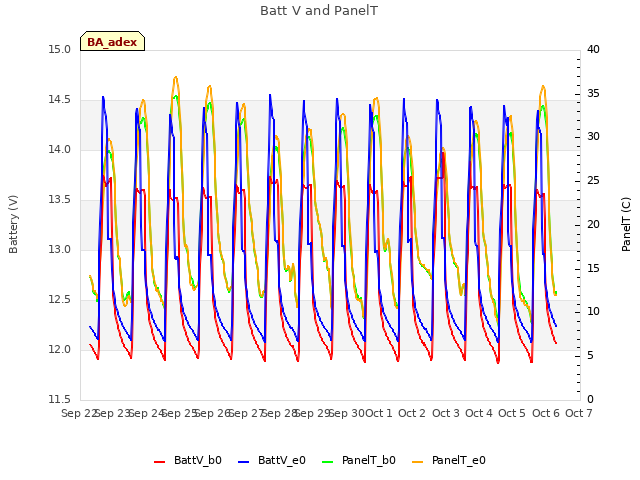Click the Oct 7 date label
Image resolution: width=640 pixels, height=480 pixels.
(x=579, y=413)
